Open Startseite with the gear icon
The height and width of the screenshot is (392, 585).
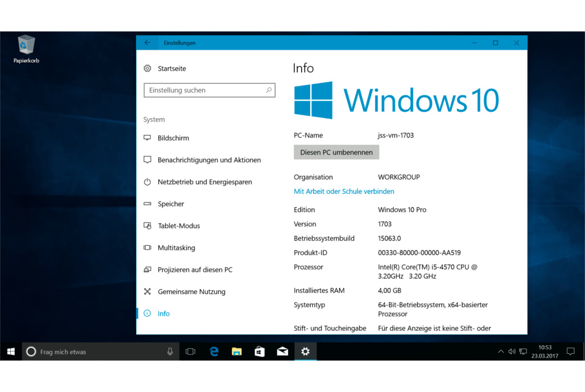point(147,68)
